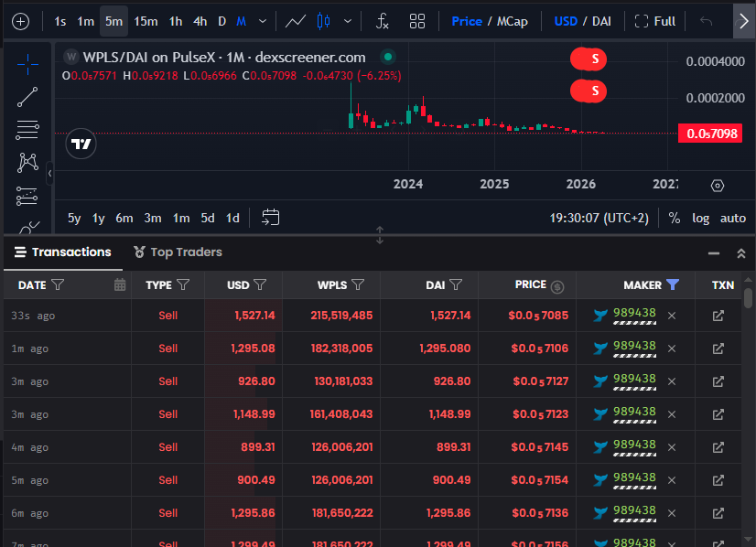
Task: Set the chart range to 5y
Action: point(74,218)
